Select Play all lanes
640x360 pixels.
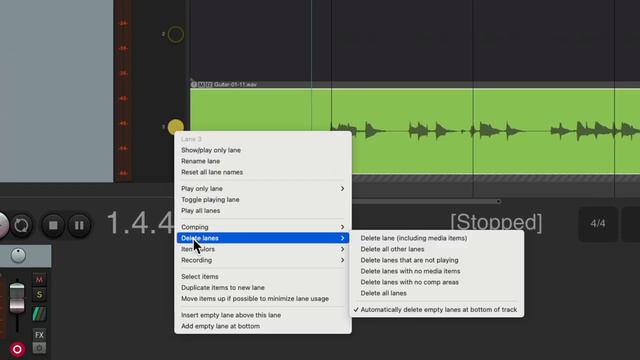(262, 211)
